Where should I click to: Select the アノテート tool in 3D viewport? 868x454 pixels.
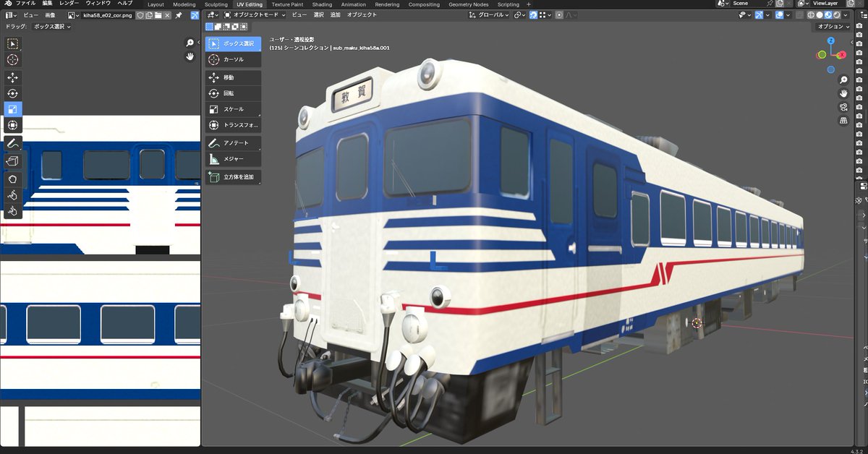coord(233,143)
